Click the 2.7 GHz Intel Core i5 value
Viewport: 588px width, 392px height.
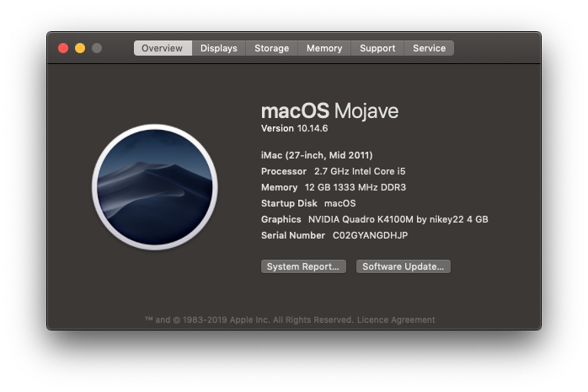pos(360,171)
